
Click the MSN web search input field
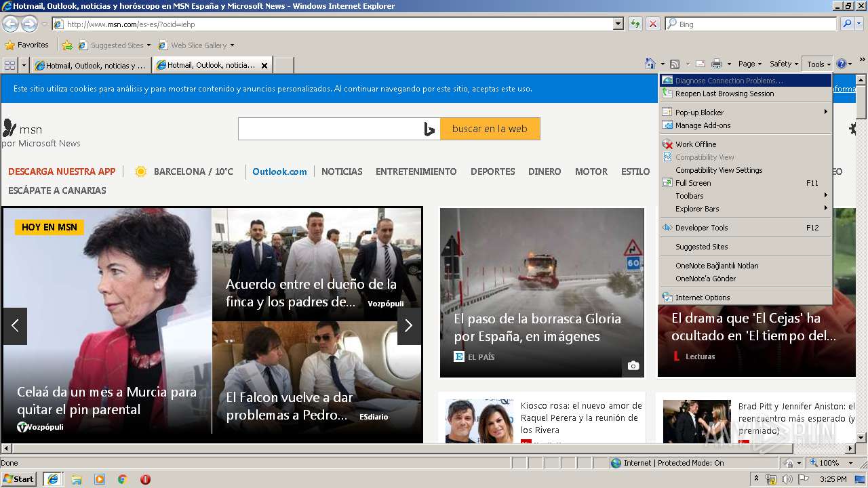click(331, 129)
